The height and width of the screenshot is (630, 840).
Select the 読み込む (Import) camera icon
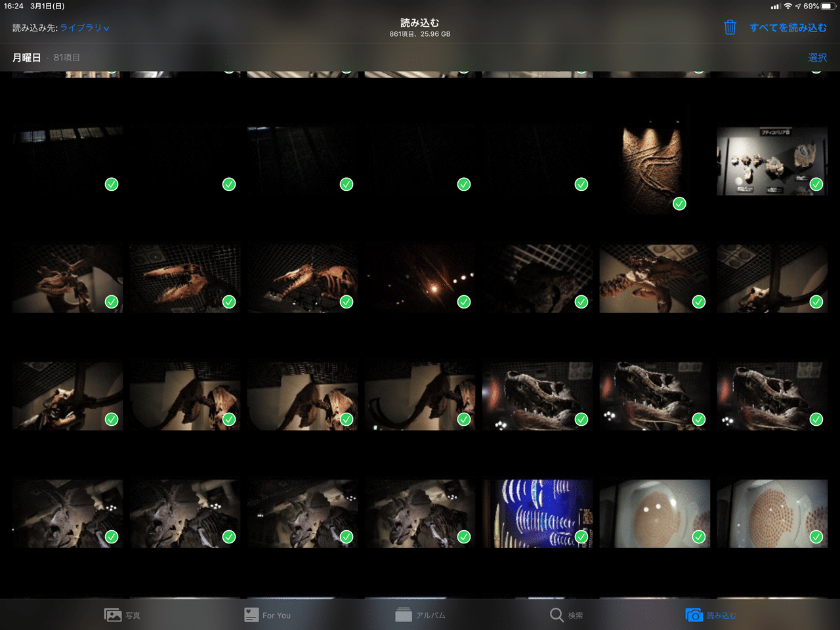tap(695, 615)
